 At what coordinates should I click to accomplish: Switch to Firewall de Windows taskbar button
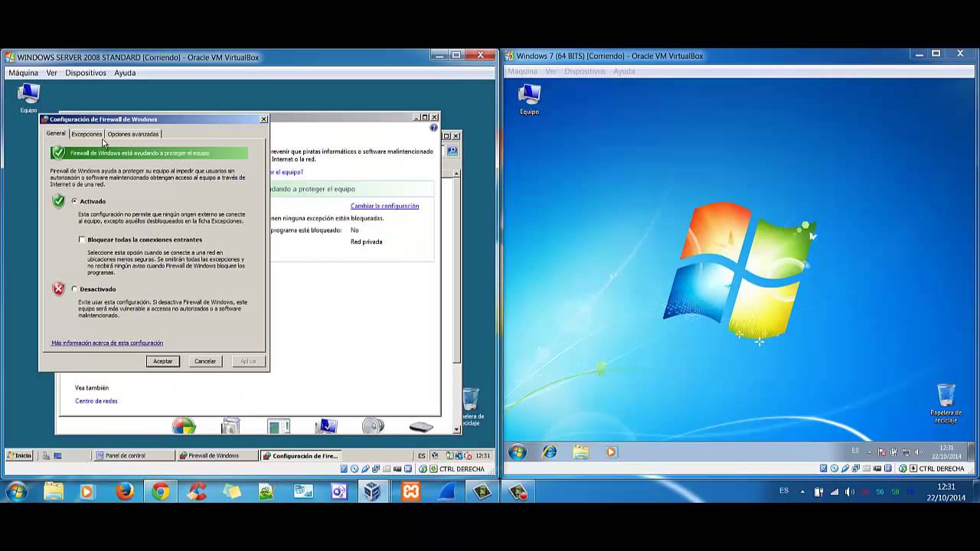(217, 455)
